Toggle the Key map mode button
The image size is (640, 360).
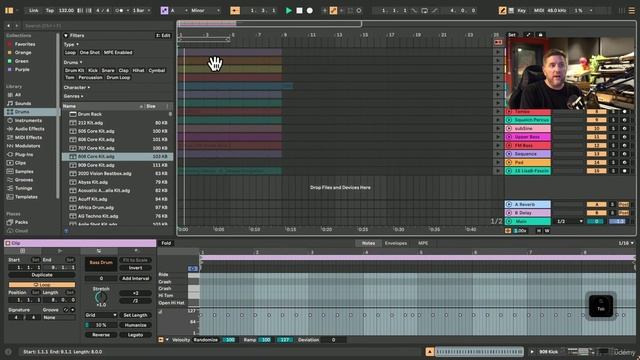[521, 11]
